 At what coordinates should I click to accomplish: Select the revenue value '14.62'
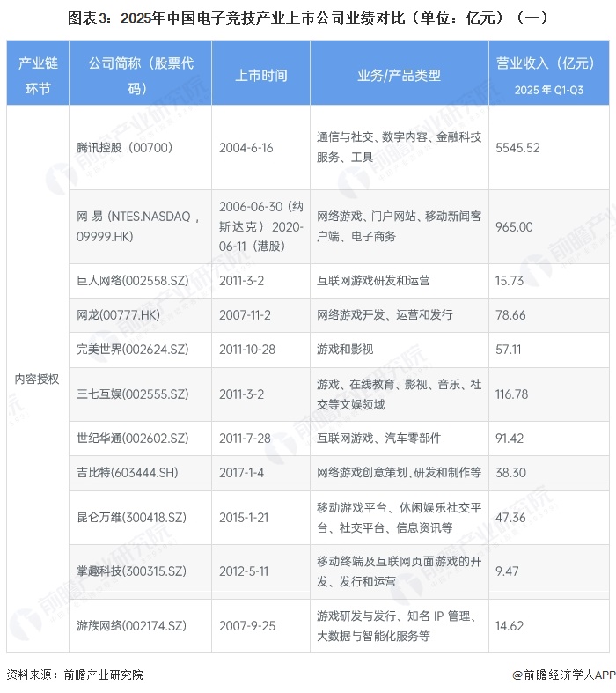point(510,626)
